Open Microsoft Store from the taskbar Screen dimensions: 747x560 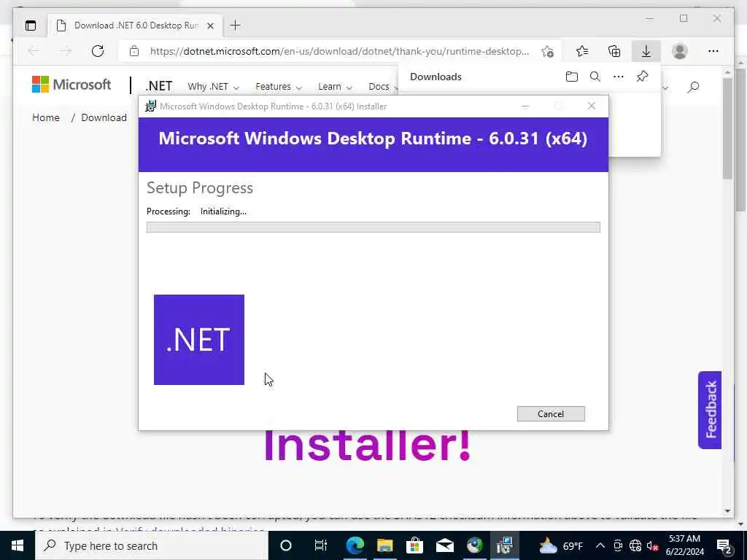point(414,545)
